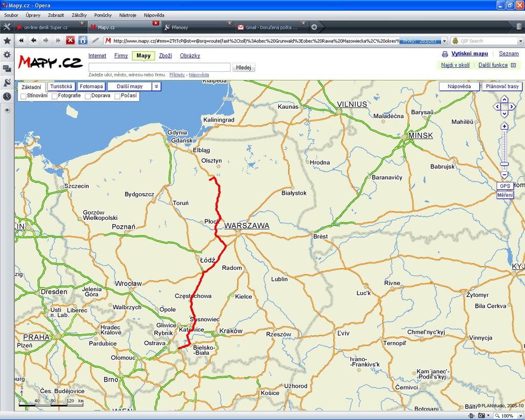Select the Fotomapa map type

[91, 87]
